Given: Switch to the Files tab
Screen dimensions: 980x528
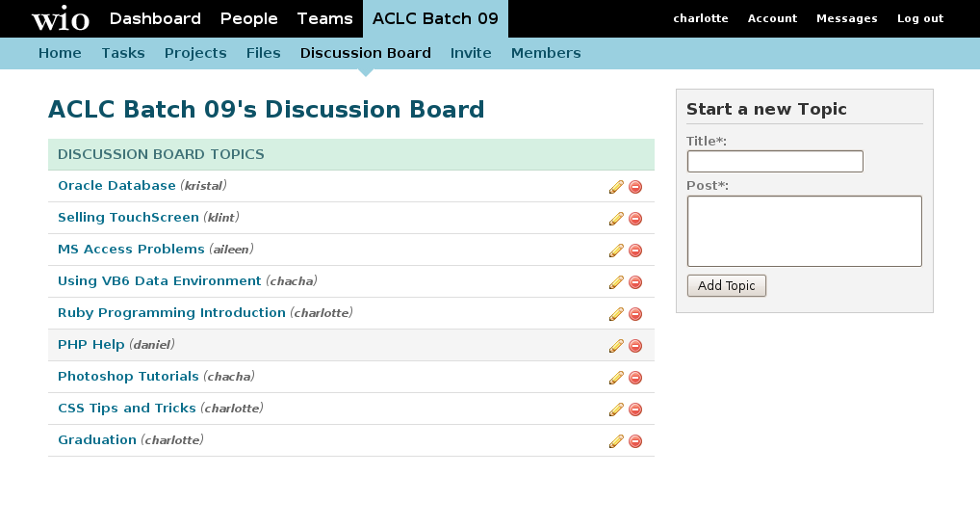Looking at the screenshot, I should 263,53.
